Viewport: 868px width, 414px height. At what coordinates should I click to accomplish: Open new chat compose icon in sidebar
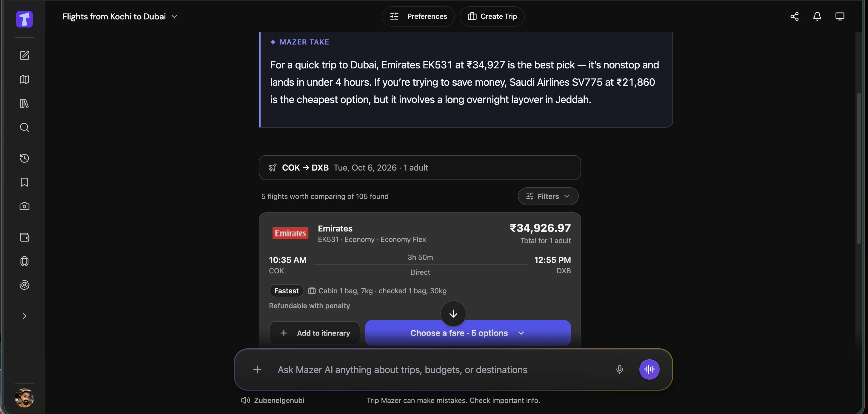[x=24, y=55]
